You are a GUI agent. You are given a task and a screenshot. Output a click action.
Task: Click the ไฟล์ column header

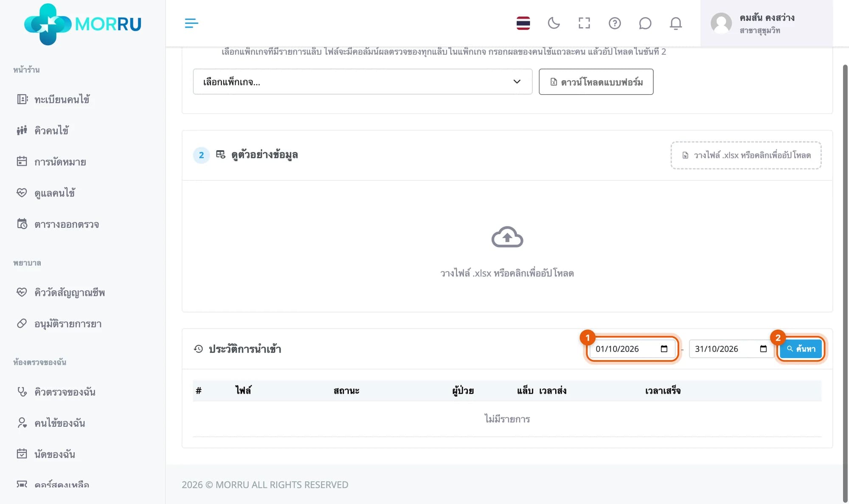(243, 390)
